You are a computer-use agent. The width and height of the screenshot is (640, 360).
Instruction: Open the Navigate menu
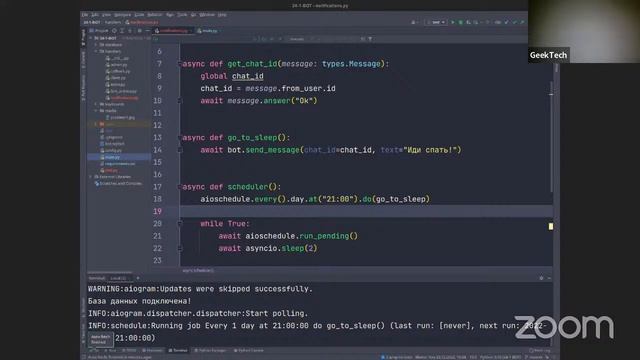pos(122,15)
